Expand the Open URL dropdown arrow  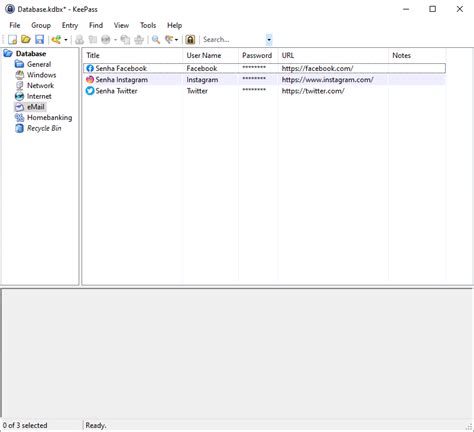(115, 40)
